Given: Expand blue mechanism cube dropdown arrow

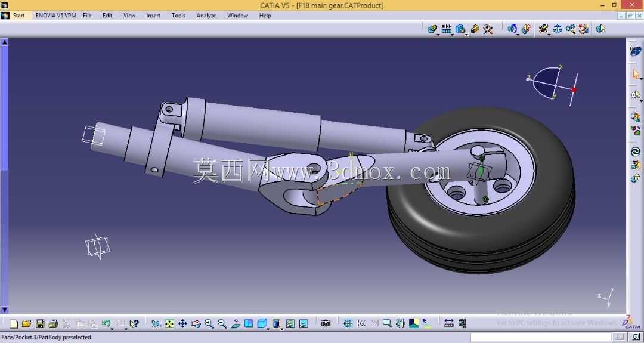Looking at the screenshot, I should click(x=466, y=35).
